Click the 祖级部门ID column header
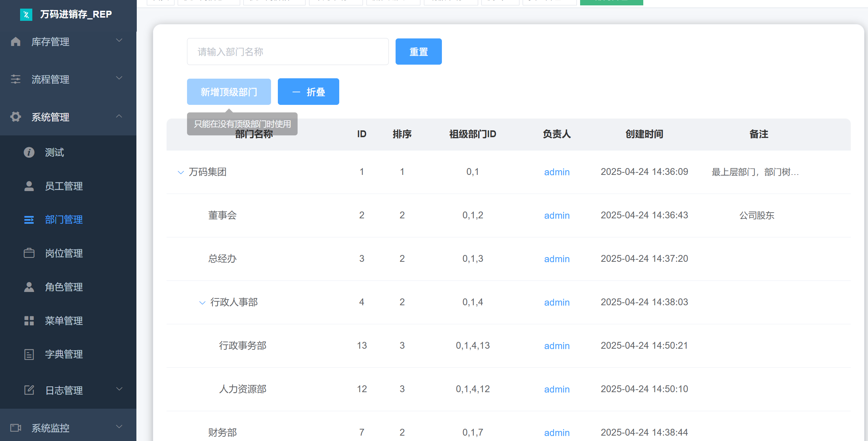The height and width of the screenshot is (441, 868). (473, 134)
